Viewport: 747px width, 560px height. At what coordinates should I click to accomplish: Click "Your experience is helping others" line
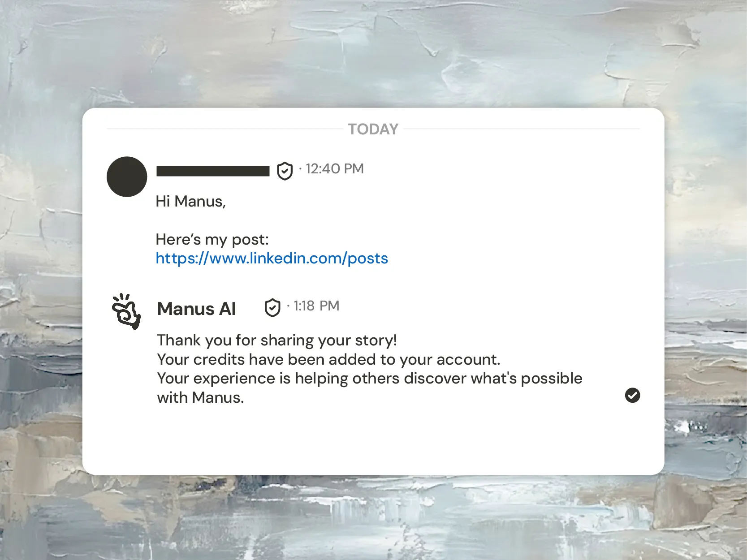369,379
